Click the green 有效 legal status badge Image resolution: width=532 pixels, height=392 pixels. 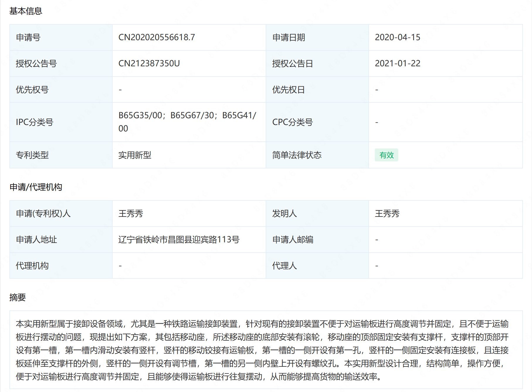(x=386, y=155)
